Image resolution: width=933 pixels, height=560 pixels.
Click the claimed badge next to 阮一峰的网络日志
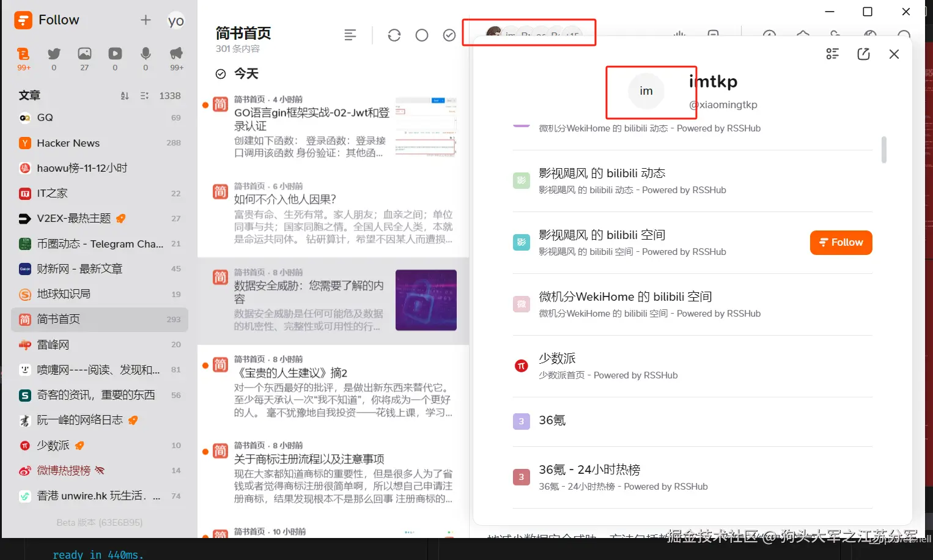coord(133,420)
